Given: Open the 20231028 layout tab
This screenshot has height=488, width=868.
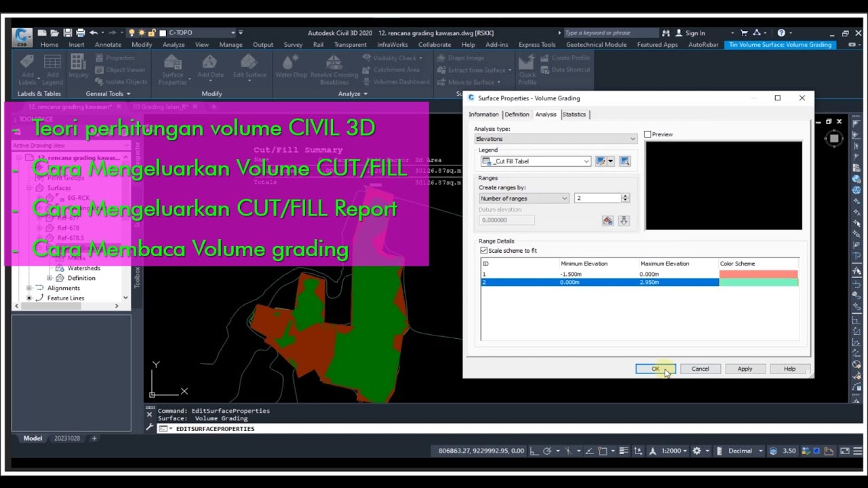Looking at the screenshot, I should 67,439.
